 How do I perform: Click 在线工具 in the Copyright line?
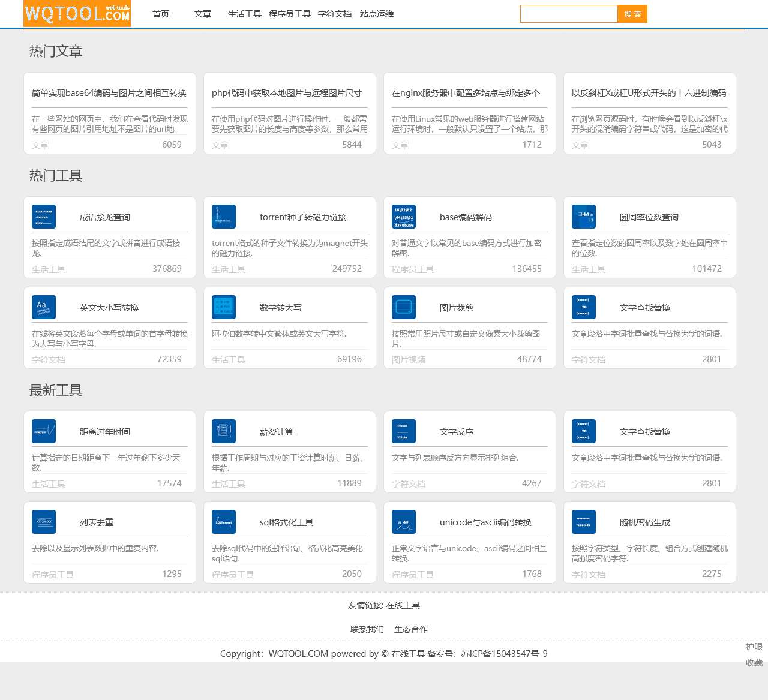409,654
